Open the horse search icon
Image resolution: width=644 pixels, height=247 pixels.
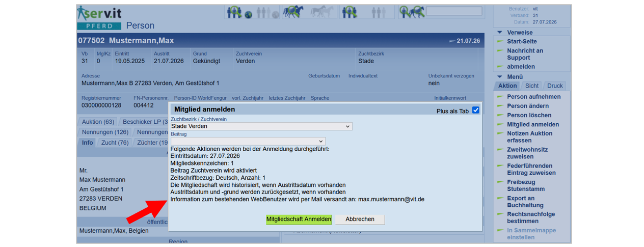coord(294,12)
